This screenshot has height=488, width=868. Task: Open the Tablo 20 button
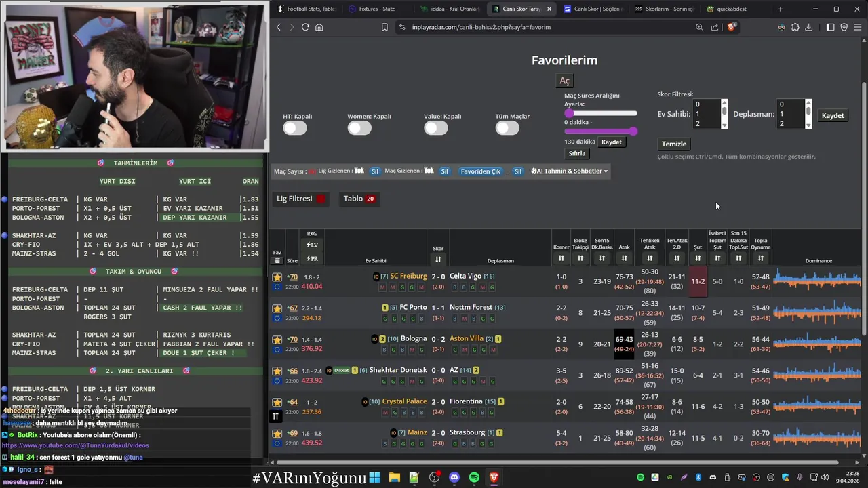coord(359,199)
